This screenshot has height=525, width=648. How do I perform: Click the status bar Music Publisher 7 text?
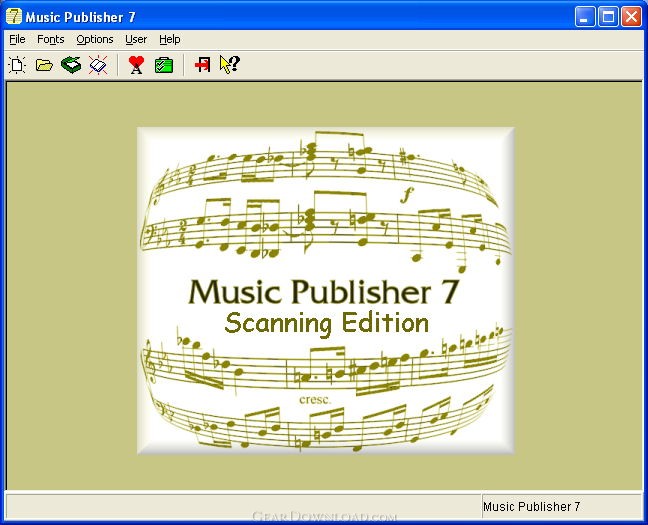531,506
